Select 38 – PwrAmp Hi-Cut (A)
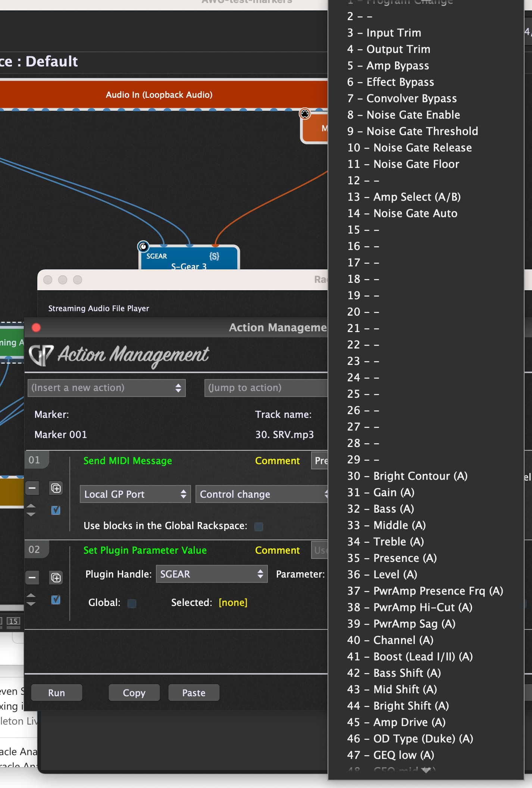The image size is (532, 788). tap(426, 607)
